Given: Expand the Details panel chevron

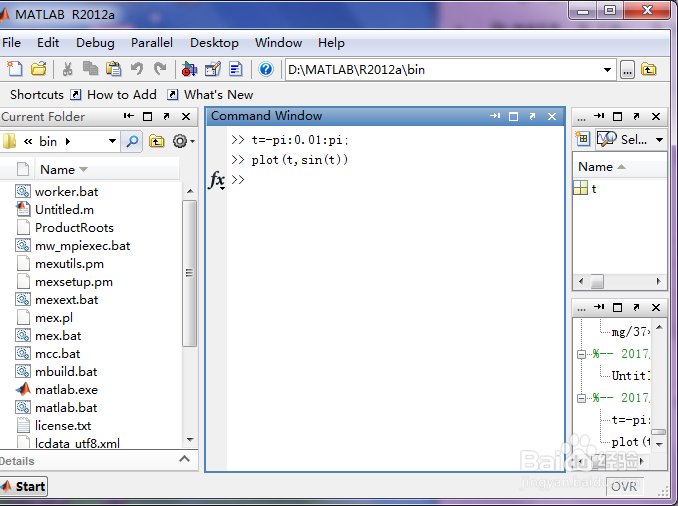Looking at the screenshot, I should [185, 459].
